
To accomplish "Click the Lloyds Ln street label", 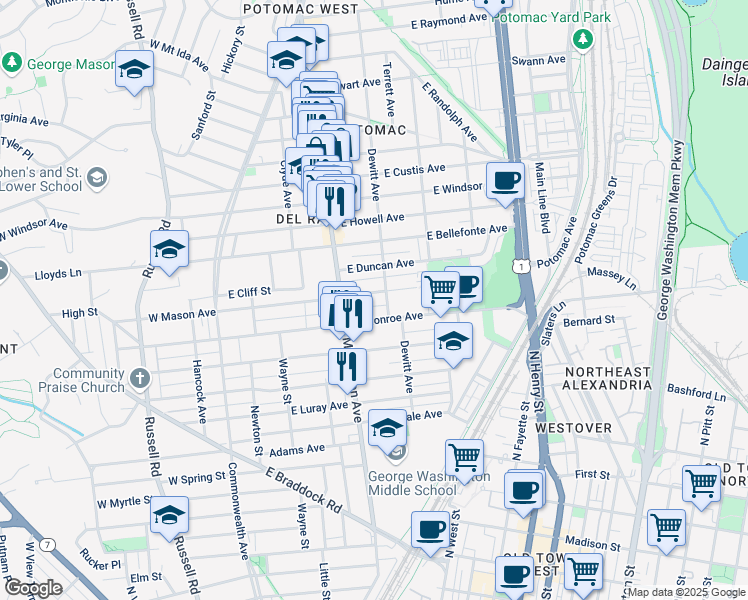I will pyautogui.click(x=58, y=274).
